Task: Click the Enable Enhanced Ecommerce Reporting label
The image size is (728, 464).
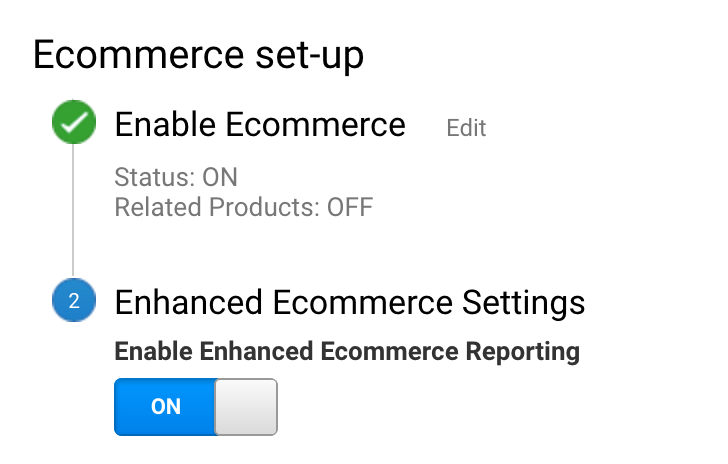Action: click(x=347, y=351)
